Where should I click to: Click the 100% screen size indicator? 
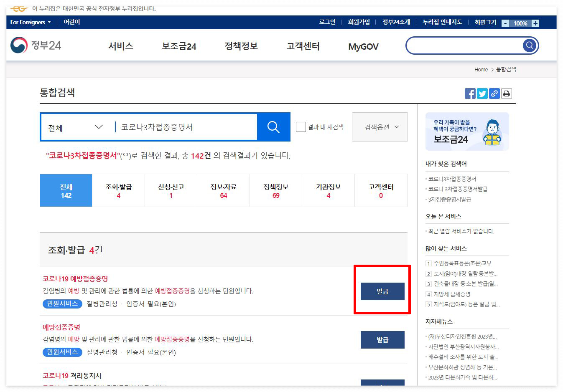click(x=520, y=23)
